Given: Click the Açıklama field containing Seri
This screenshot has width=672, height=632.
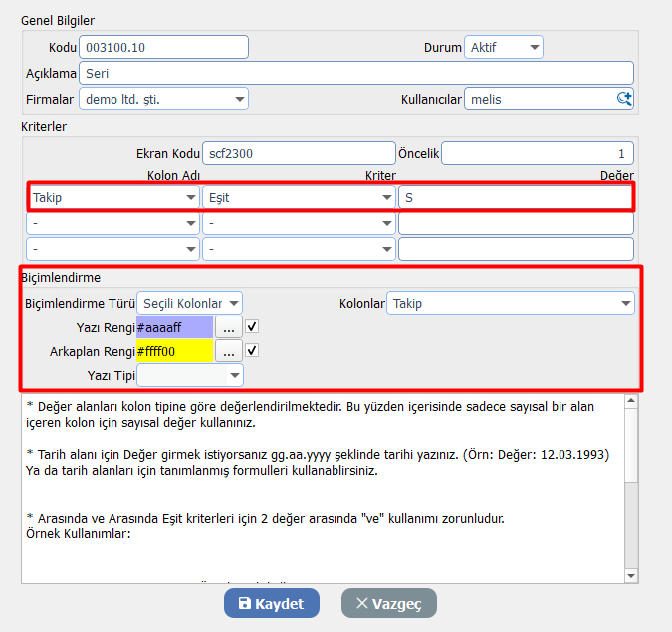Looking at the screenshot, I should (356, 73).
